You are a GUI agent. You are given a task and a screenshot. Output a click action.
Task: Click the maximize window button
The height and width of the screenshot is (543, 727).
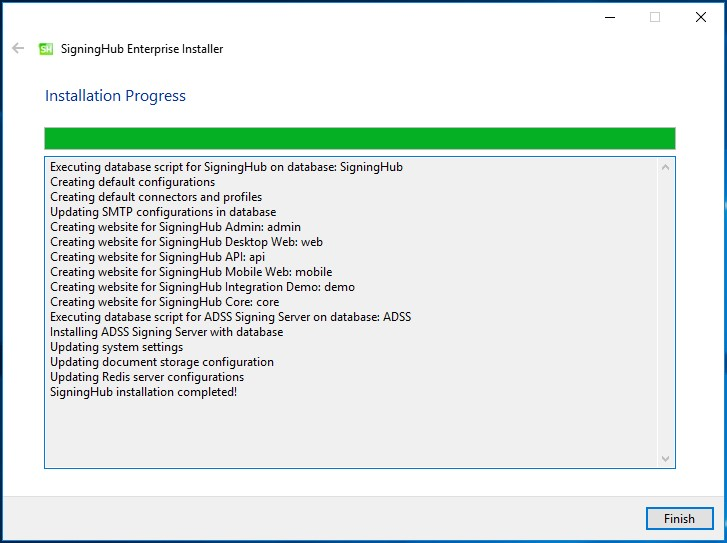tap(655, 17)
